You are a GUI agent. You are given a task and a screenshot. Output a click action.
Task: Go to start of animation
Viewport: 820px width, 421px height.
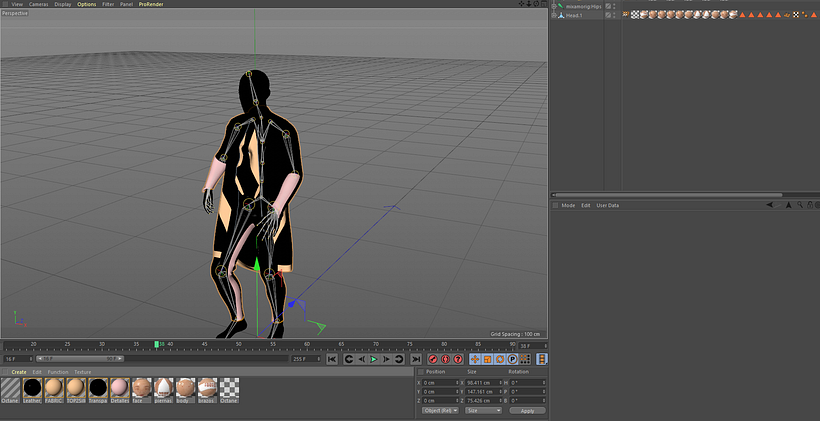point(332,359)
